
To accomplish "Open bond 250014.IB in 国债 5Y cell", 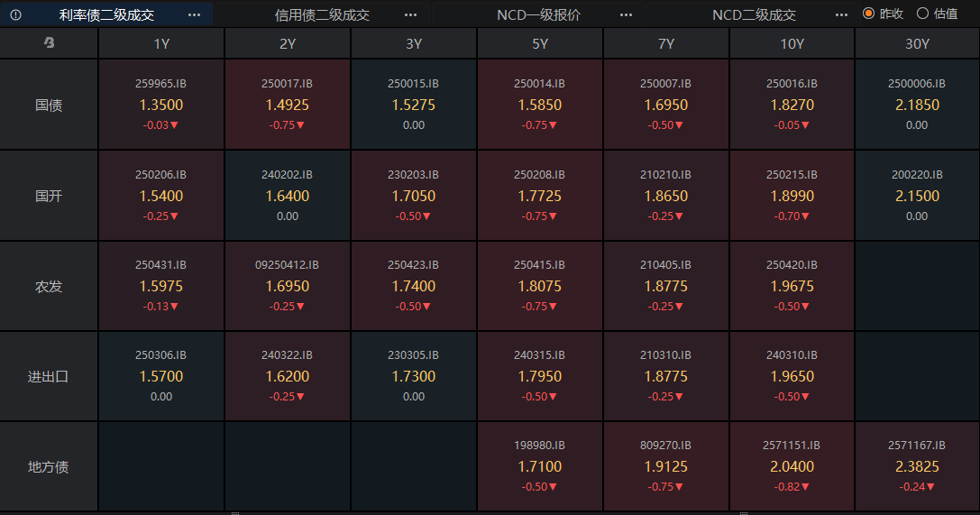I will coord(539,84).
